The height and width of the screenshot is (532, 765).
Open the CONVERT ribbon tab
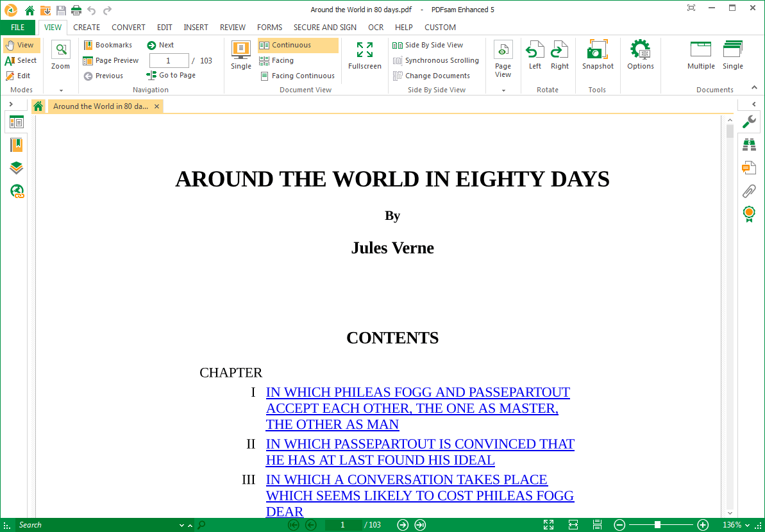(128, 28)
